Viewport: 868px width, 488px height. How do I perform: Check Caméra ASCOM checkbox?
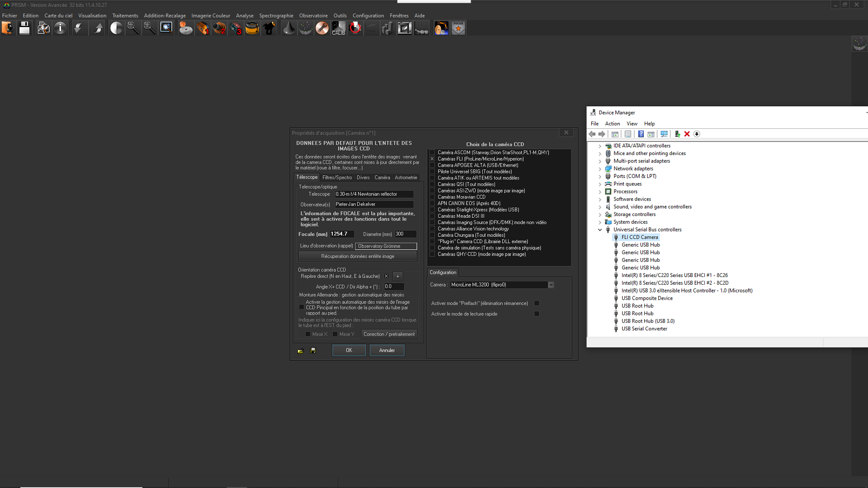pyautogui.click(x=432, y=153)
